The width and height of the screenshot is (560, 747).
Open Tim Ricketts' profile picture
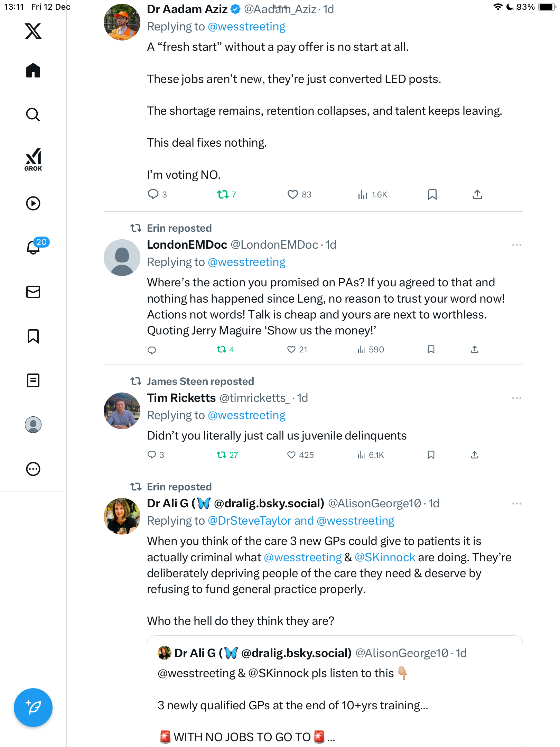(x=122, y=411)
